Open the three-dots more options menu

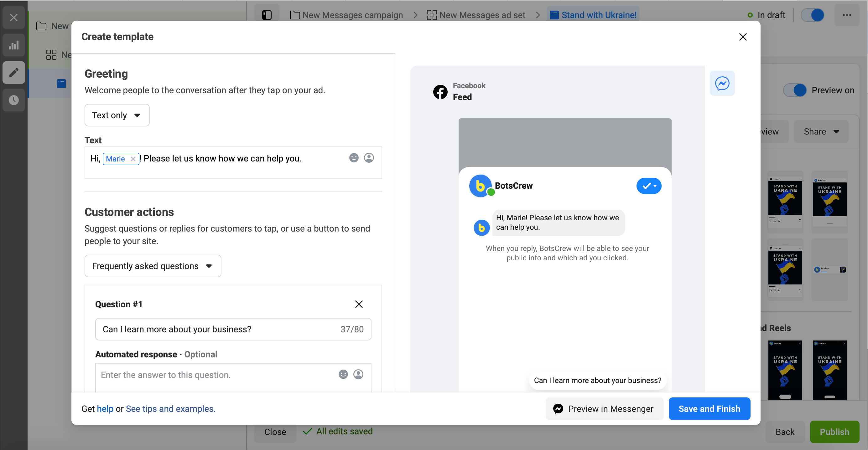(x=846, y=15)
